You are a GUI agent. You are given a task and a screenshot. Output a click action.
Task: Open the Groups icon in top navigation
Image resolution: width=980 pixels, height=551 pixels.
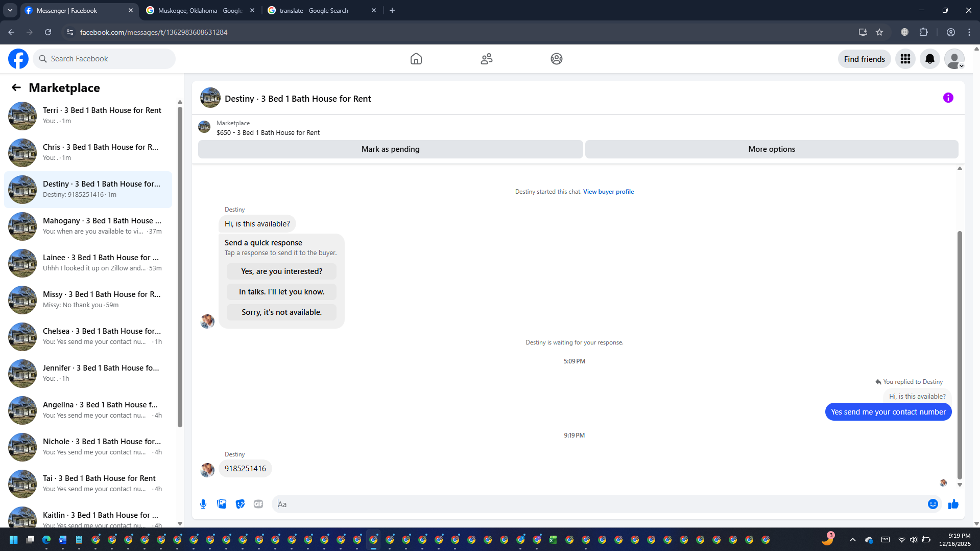tap(557, 59)
